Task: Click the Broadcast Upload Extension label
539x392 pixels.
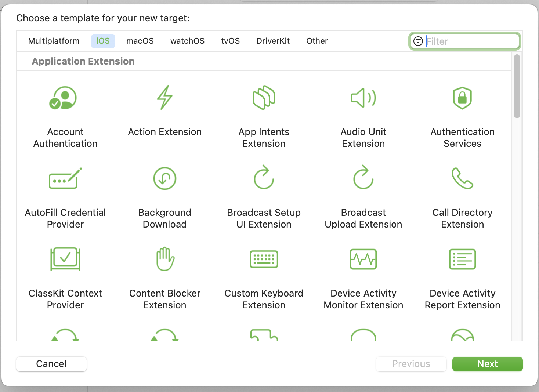Action: click(363, 218)
